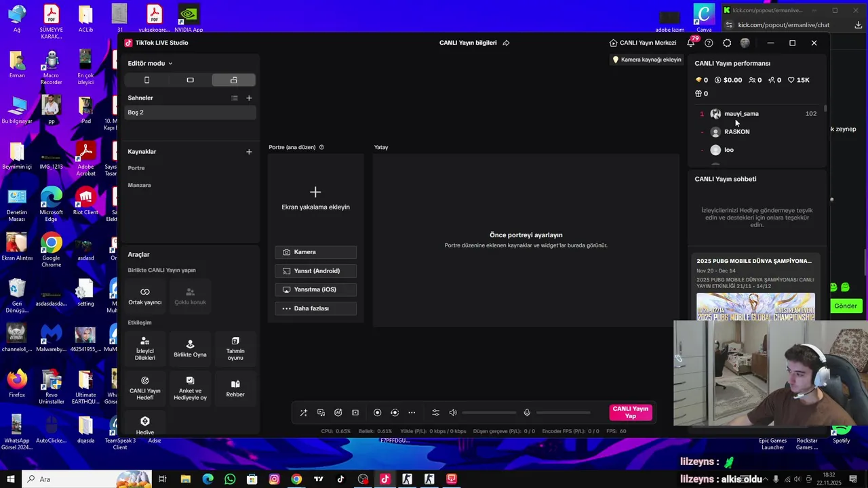Open more options ellipsis in bottom toolbar

[412, 413]
